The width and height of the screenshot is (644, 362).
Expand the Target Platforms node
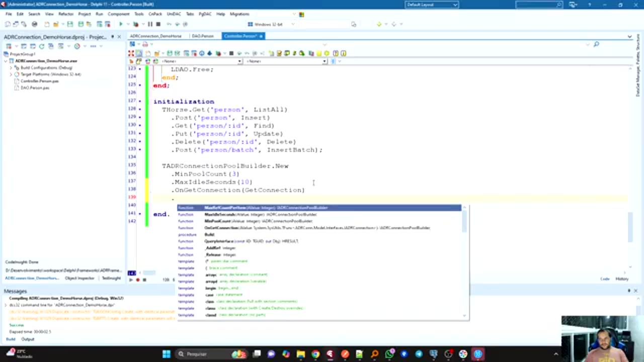click(11, 74)
